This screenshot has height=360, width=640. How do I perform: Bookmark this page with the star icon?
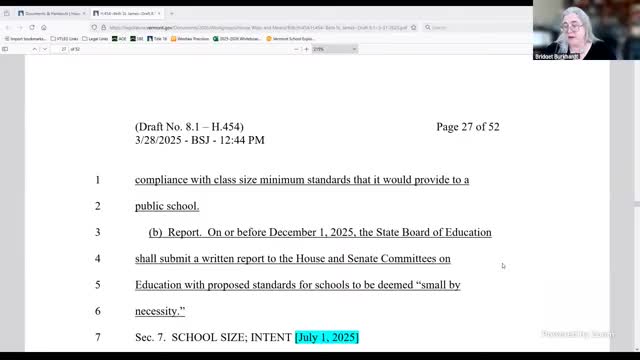413,27
